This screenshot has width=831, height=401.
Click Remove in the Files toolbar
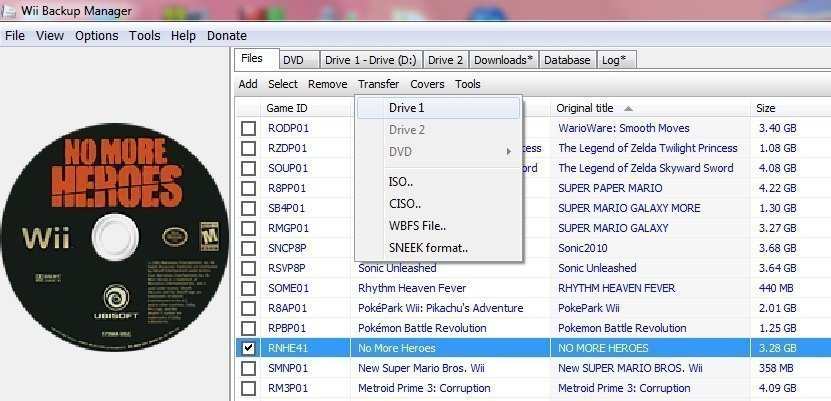point(328,84)
